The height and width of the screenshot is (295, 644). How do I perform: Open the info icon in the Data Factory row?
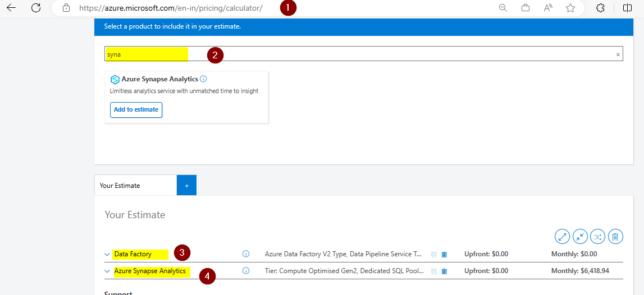click(246, 254)
